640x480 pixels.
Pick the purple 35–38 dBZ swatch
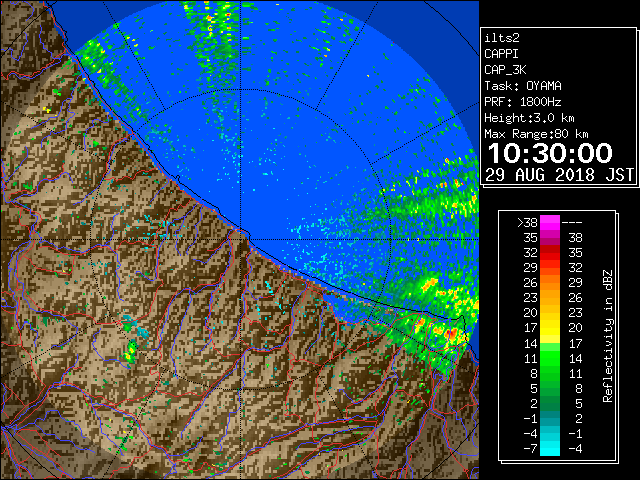coord(550,238)
